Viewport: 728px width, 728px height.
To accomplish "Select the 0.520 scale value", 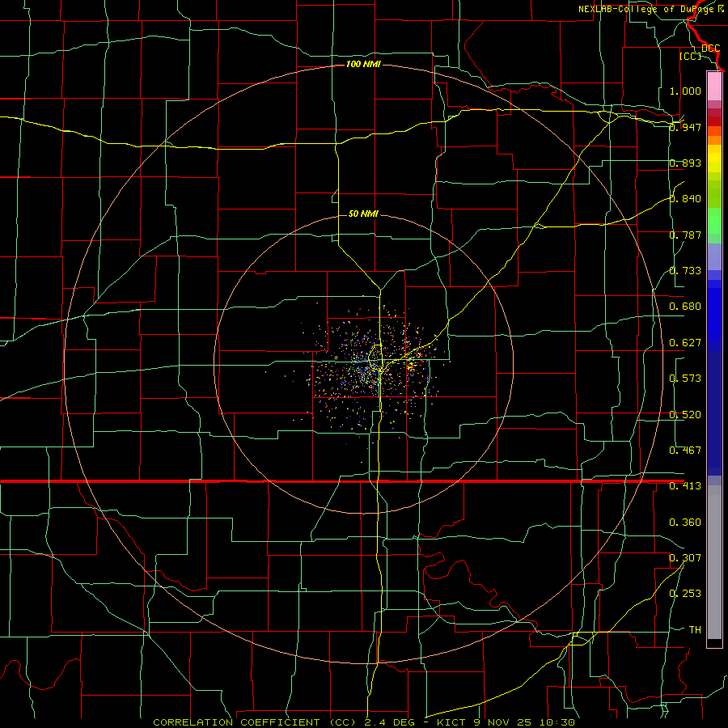I will pyautogui.click(x=685, y=415).
